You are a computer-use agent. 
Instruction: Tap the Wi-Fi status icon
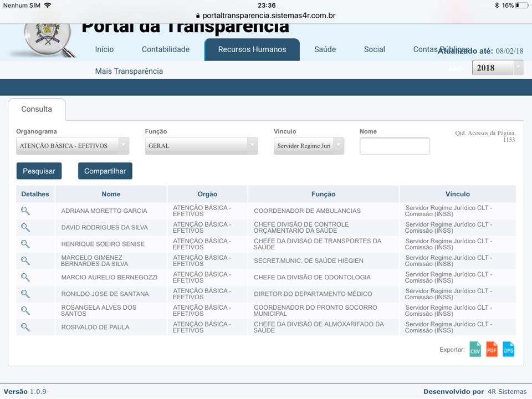coord(48,5)
